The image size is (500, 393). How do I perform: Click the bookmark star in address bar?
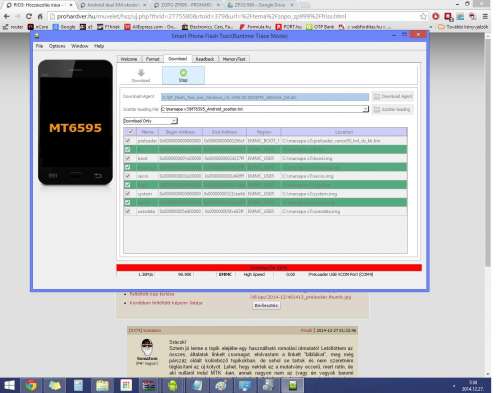click(423, 16)
